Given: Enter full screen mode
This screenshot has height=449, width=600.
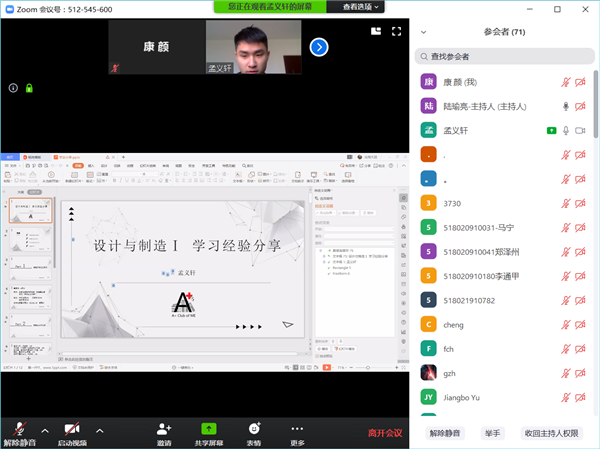Looking at the screenshot, I should (x=397, y=32).
